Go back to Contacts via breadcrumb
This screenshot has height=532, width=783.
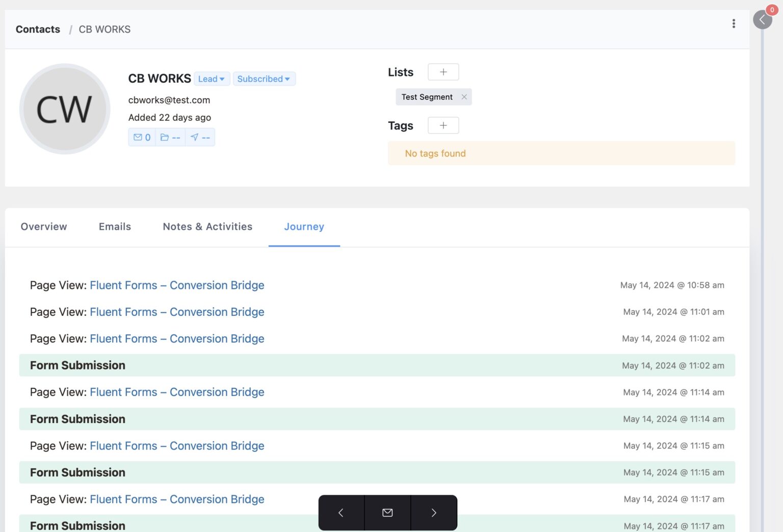[38, 30]
